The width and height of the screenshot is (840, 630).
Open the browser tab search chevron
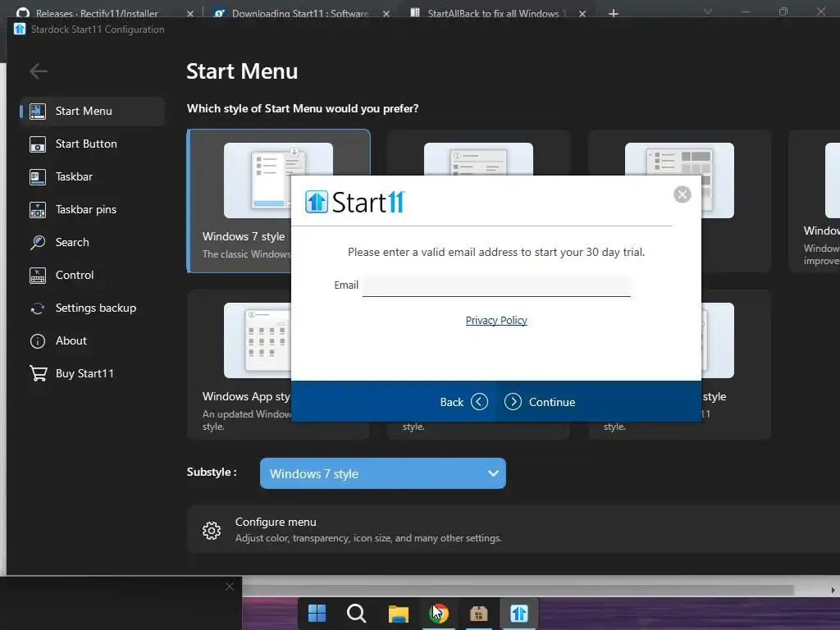click(708, 11)
